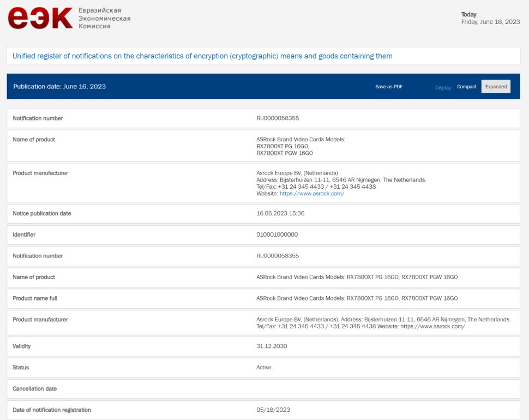This screenshot has width=529, height=420.
Task: Click Notice publication date label
Action: 42,213
